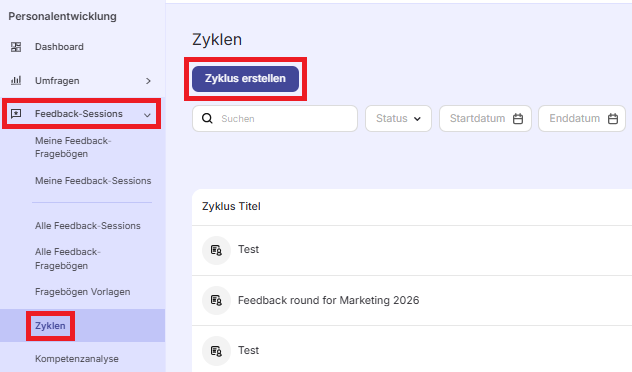
Task: Expand the Umfragen submenu chevron
Action: coord(148,81)
